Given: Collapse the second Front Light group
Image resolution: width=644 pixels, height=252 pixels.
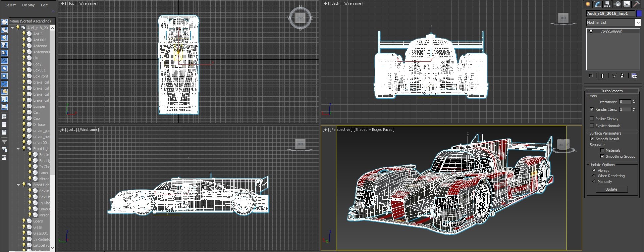Looking at the screenshot, I should 18,185.
